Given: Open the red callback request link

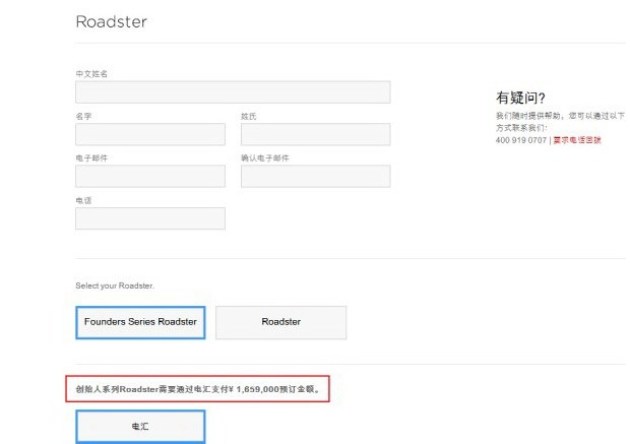Looking at the screenshot, I should pos(577,140).
